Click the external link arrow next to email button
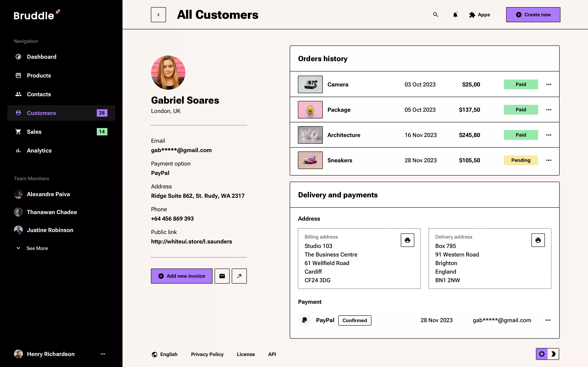The height and width of the screenshot is (367, 588). [x=239, y=276]
